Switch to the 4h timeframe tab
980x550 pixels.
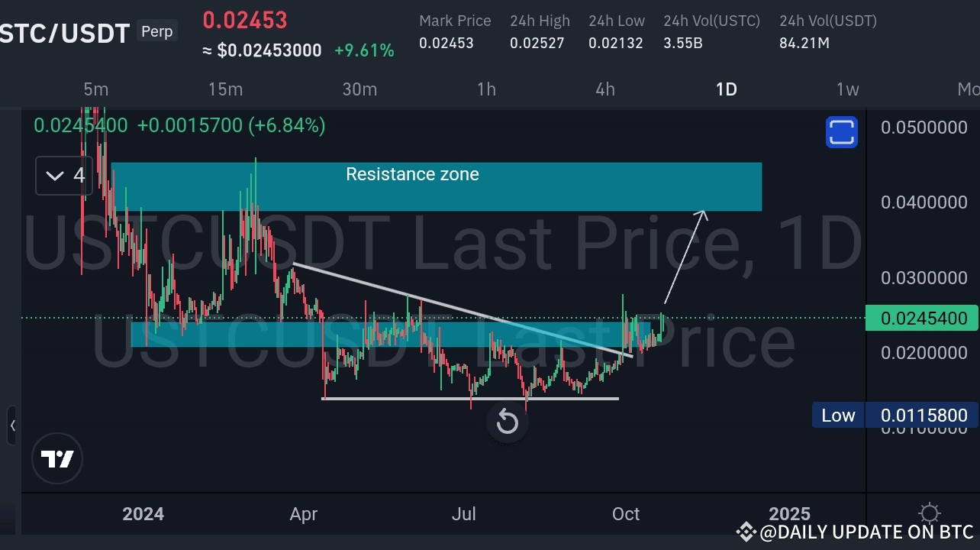point(604,89)
